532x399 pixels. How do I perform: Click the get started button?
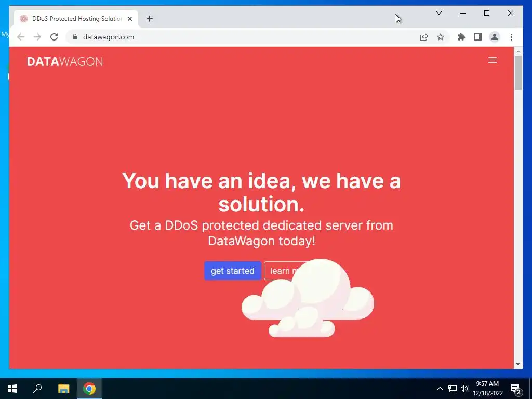coord(232,271)
